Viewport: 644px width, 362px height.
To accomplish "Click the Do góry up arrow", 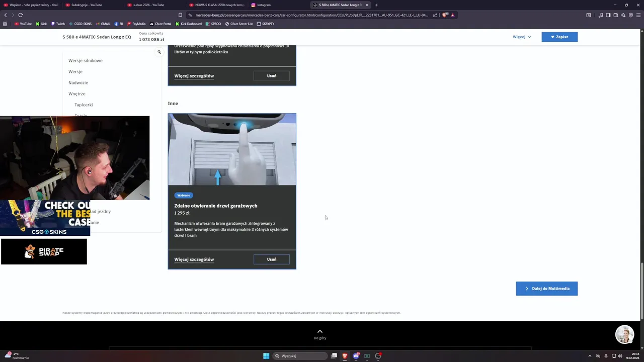I will (320, 332).
